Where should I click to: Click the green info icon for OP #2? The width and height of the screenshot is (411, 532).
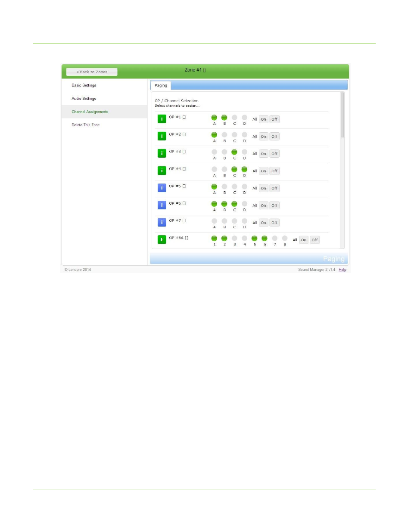[x=162, y=136]
